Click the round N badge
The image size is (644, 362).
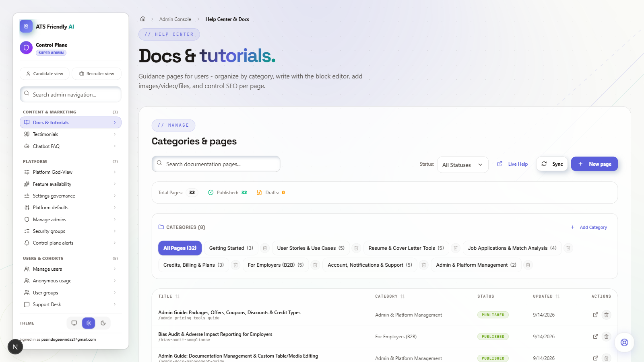click(15, 347)
